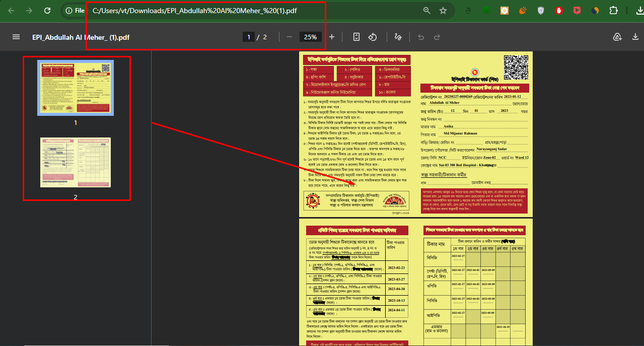Click the back navigation arrow
The width and height of the screenshot is (644, 346).
[11, 10]
